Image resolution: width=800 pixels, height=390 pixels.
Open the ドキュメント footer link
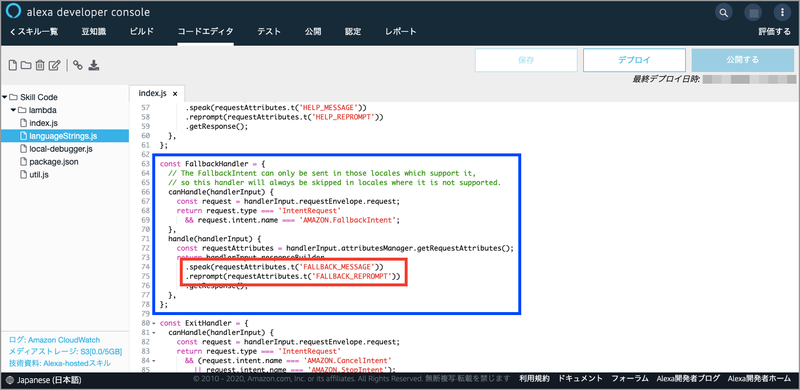581,379
